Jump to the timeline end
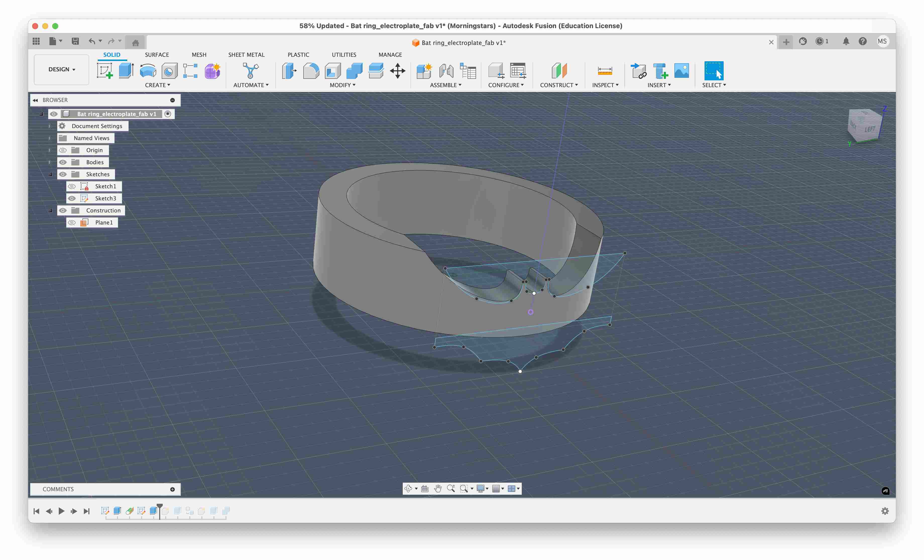The image size is (924, 560). tap(87, 511)
